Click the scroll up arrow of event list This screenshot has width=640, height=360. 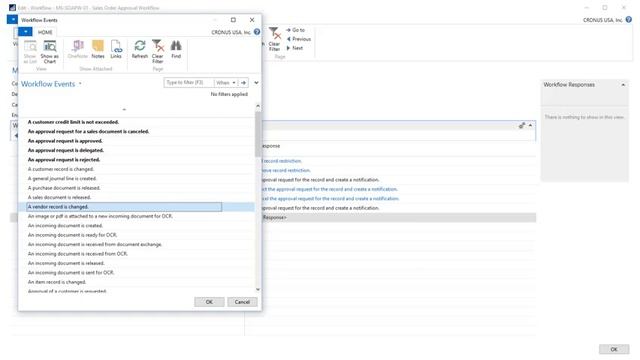click(x=258, y=106)
